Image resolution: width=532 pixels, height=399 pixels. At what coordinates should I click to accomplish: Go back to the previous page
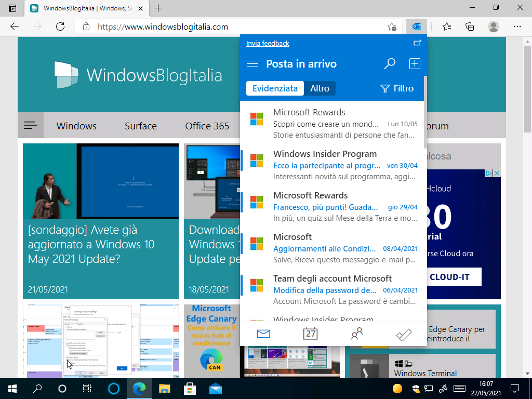15,26
